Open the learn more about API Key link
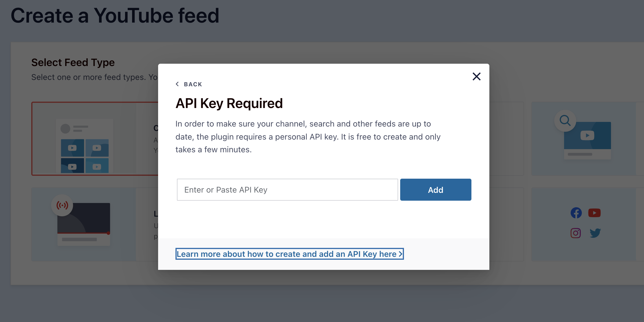The width and height of the screenshot is (644, 322). [x=289, y=254]
